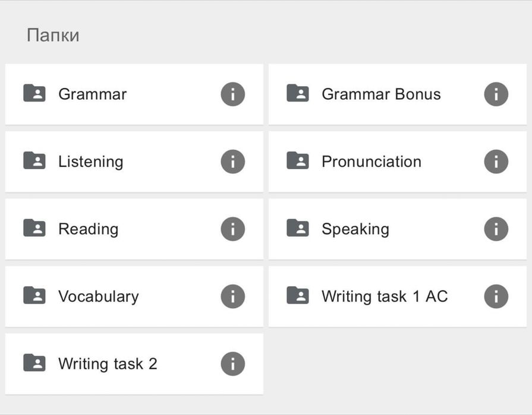The height and width of the screenshot is (415, 532).
Task: Open the Grammar Bonus folder
Action: tap(381, 94)
